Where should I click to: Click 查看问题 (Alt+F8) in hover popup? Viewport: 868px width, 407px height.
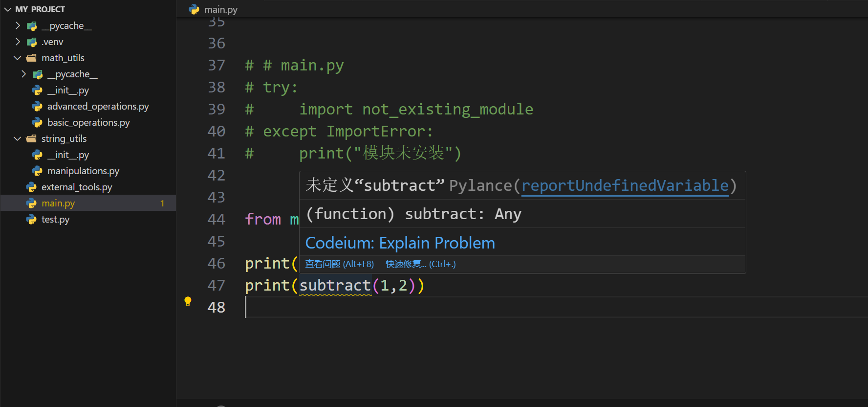pyautogui.click(x=339, y=264)
